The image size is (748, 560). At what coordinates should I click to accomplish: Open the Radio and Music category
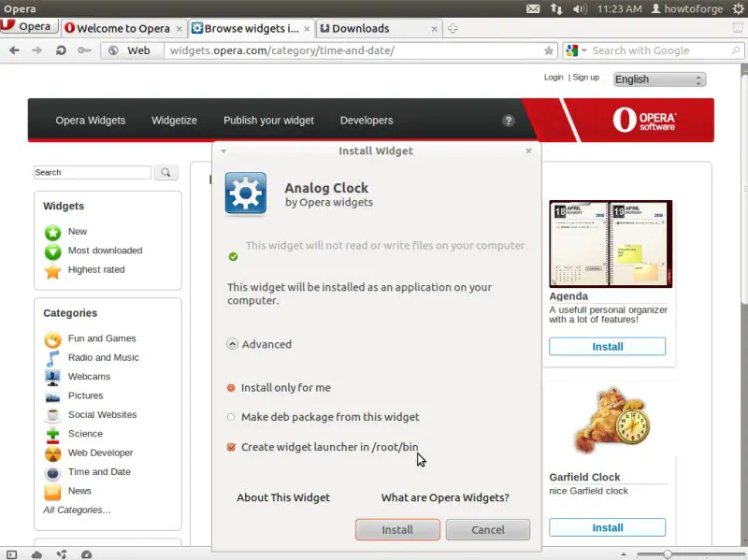coord(104,357)
